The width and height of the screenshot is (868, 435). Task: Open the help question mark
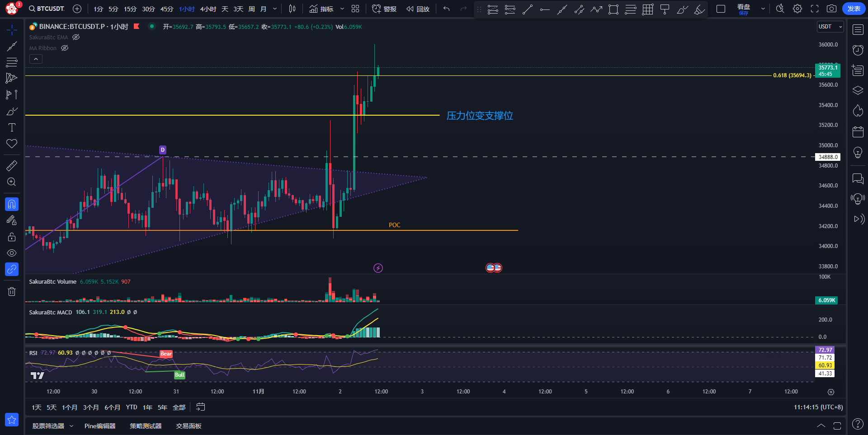[x=858, y=424]
